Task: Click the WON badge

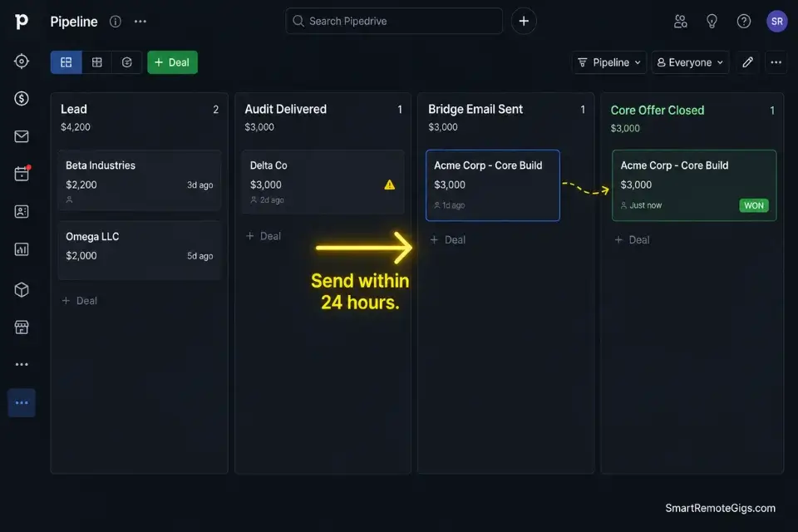Action: coord(754,205)
